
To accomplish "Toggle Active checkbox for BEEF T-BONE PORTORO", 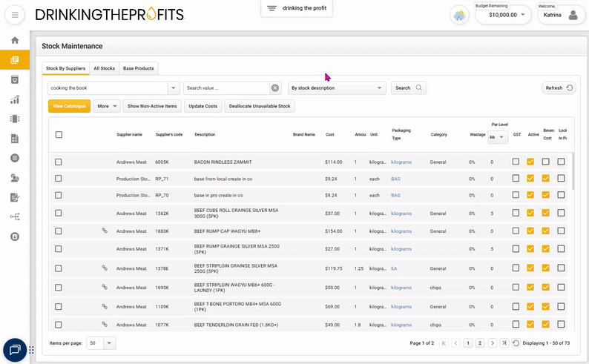I will pyautogui.click(x=530, y=307).
